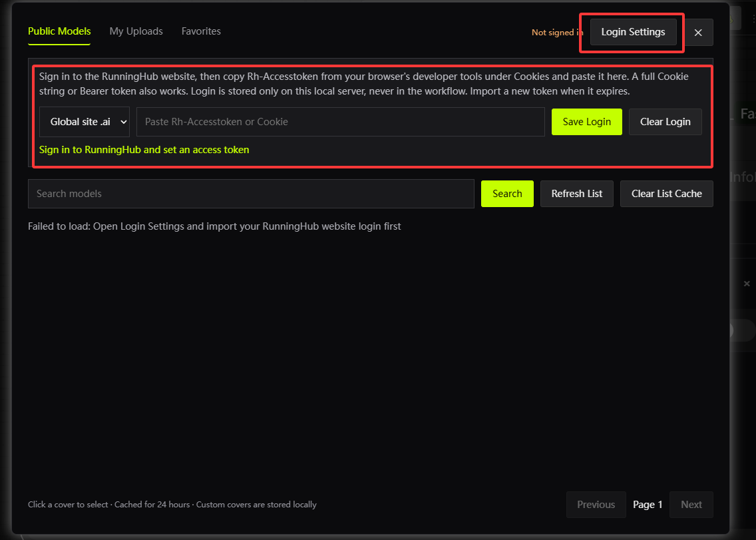Open the Favorites tab
Screen dimensions: 756x540
tap(201, 31)
